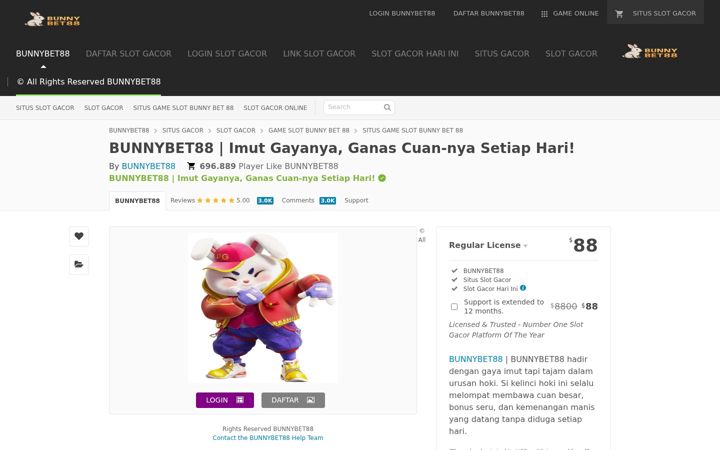Open SLOT GACOR HARI INI menu item
This screenshot has width=720, height=450.
pos(415,54)
